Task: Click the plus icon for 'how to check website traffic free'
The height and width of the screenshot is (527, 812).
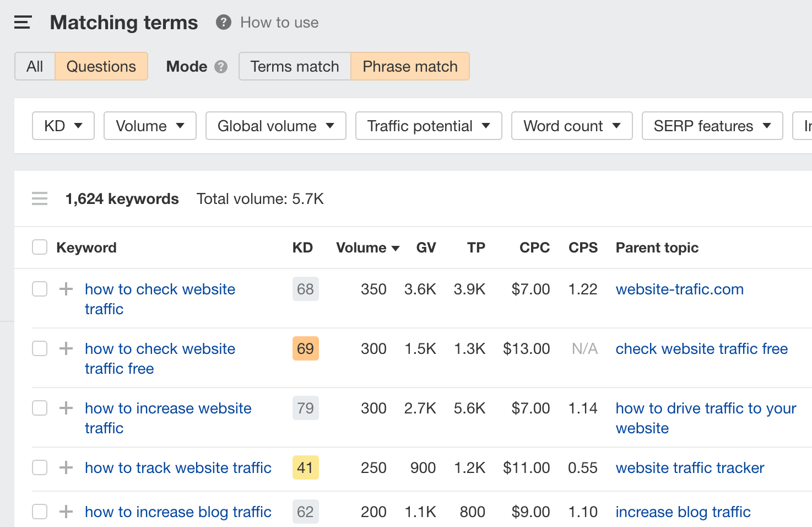Action: click(66, 348)
